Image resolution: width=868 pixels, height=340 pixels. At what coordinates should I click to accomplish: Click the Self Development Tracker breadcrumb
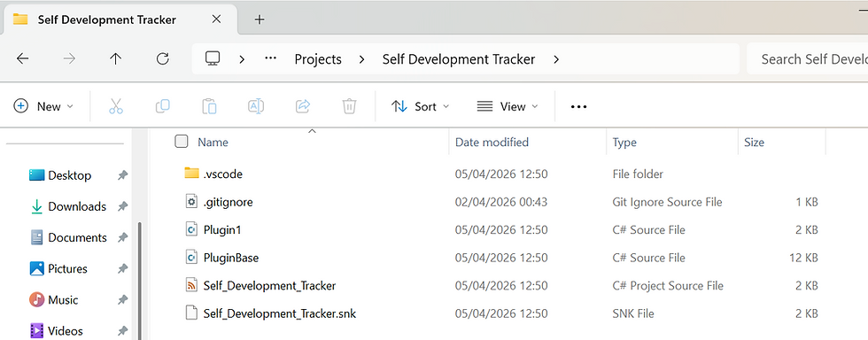pyautogui.click(x=459, y=59)
